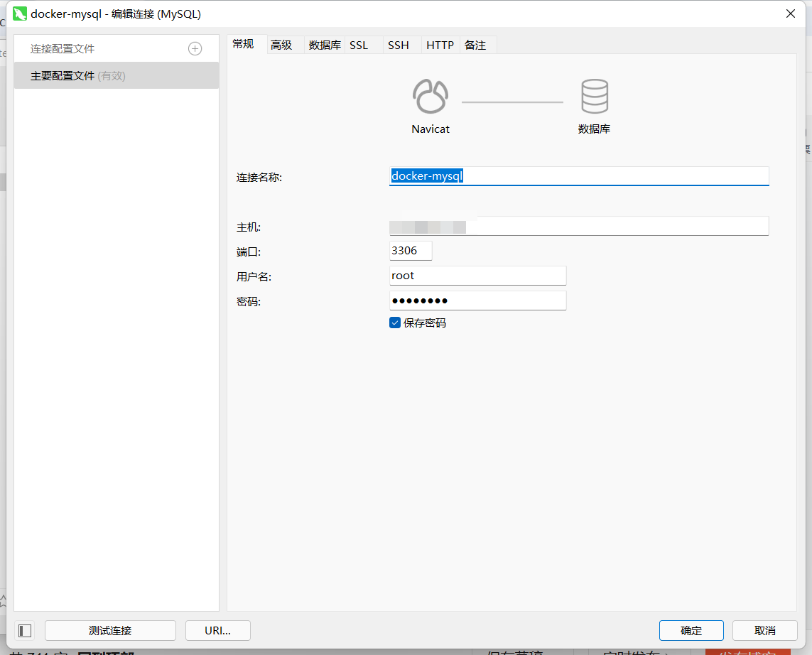Click the Navicat logo icon
This screenshot has height=655, width=812.
[431, 97]
